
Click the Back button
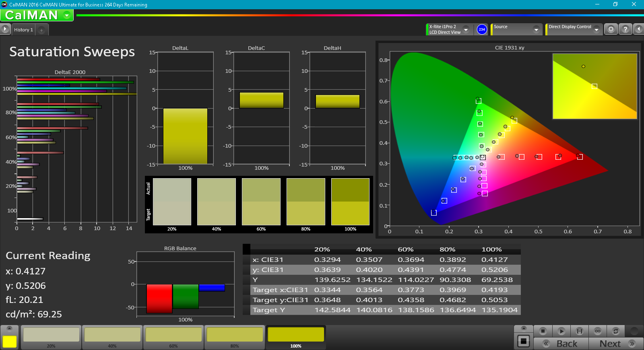pyautogui.click(x=561, y=344)
